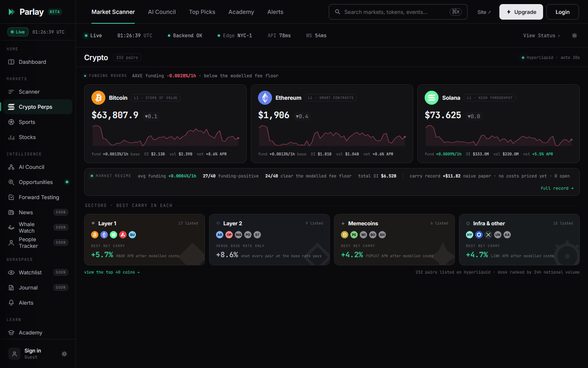Open the Layer 1 sector card
This screenshot has height=368, width=588.
tap(145, 240)
